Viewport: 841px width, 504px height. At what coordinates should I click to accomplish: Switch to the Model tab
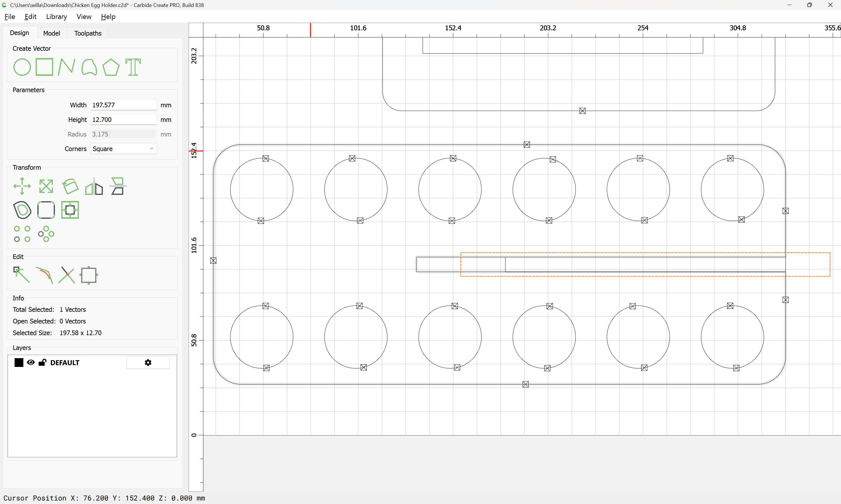51,33
